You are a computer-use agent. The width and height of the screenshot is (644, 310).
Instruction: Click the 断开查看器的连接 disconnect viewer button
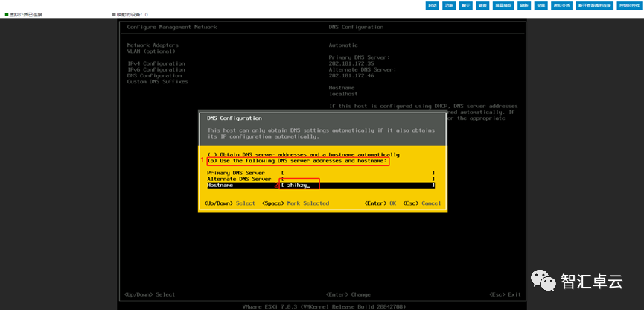pos(594,6)
